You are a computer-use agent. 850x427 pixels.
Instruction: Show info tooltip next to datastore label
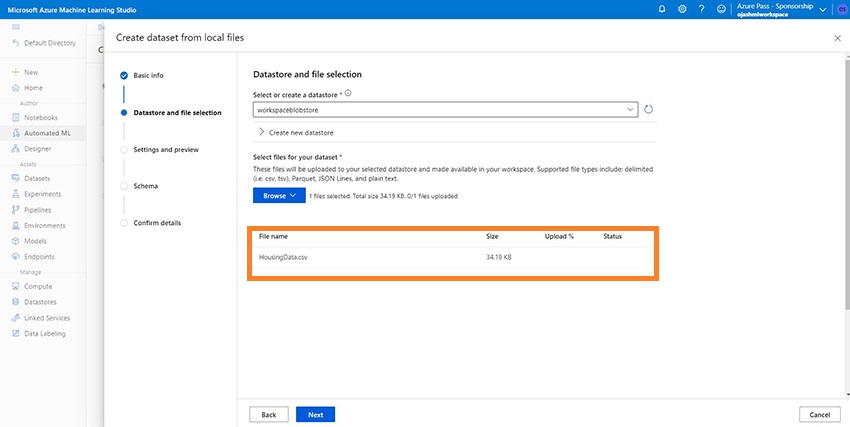(348, 93)
